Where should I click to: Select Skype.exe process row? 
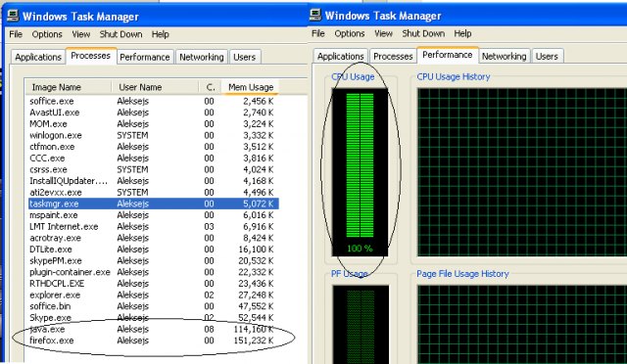click(154, 318)
